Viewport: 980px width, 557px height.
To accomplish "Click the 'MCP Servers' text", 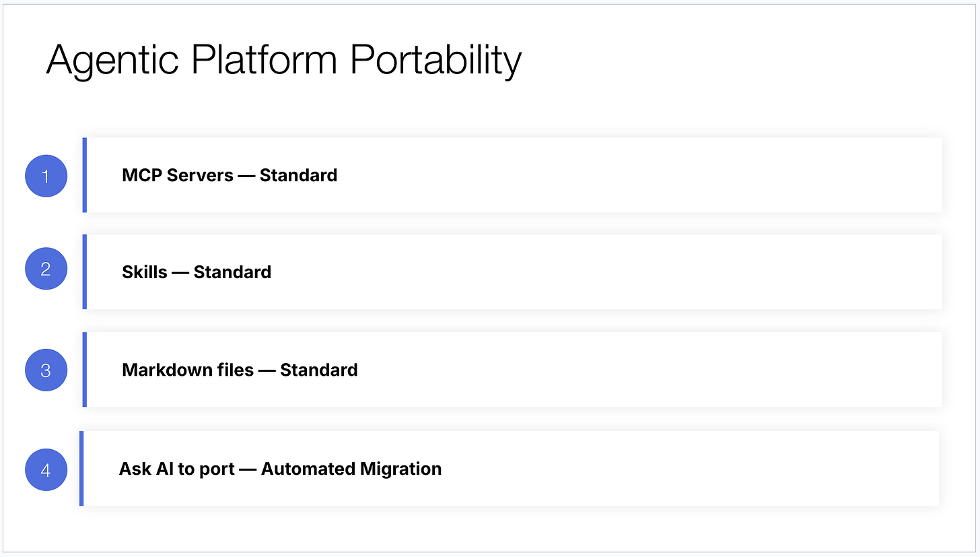I will click(178, 175).
